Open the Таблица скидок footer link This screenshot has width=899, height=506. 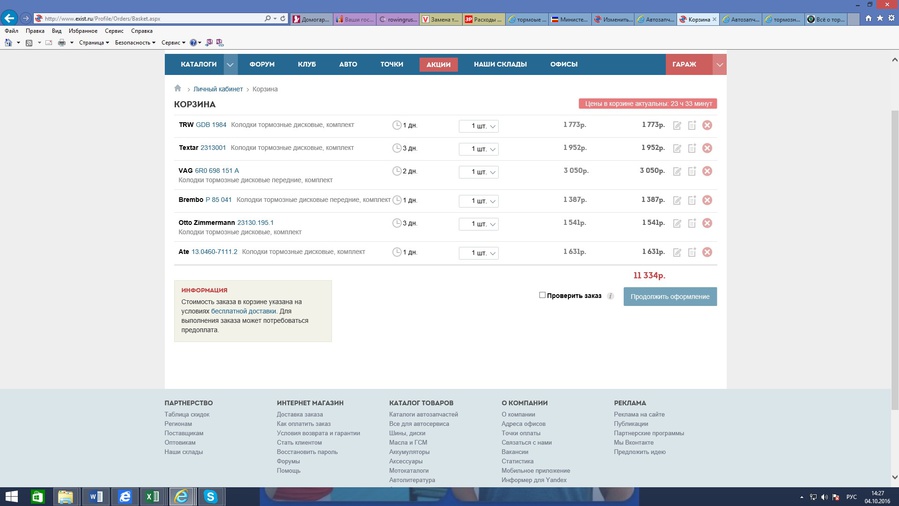pyautogui.click(x=187, y=414)
